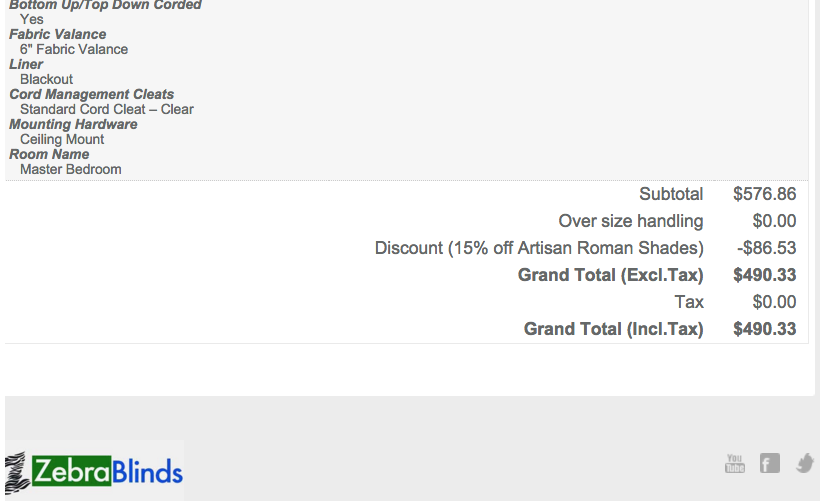The image size is (820, 501).
Task: Open the YouTube footer icon
Action: (x=735, y=463)
